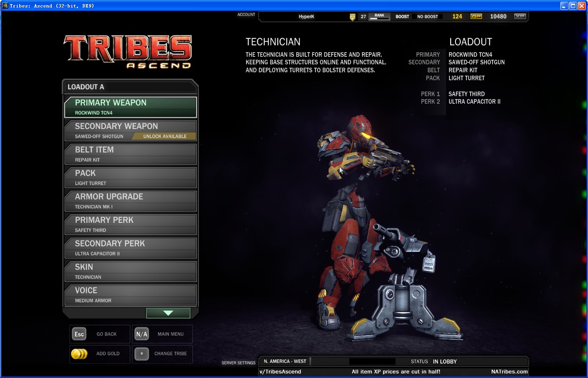Open the Pack slot

[x=131, y=177]
